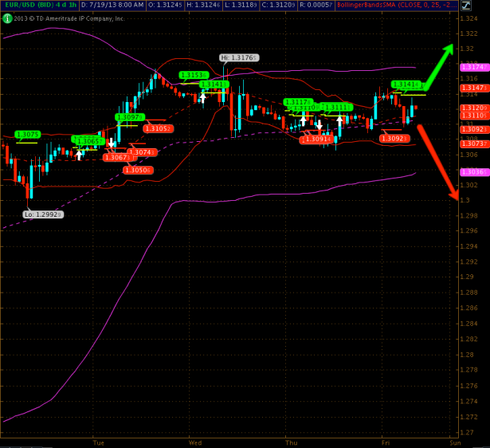Click the red 1.3147 axis price marker
Viewport: 490px width, 448px height.
tap(474, 88)
